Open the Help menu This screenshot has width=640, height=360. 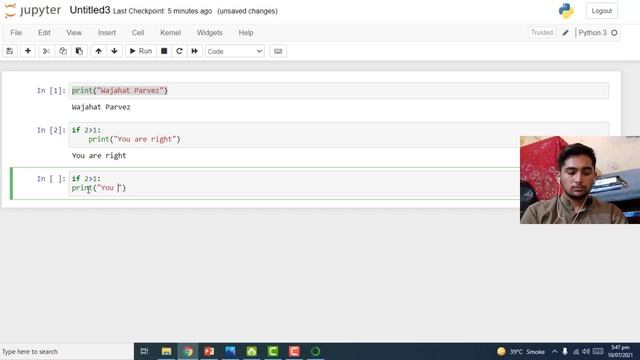click(x=246, y=33)
